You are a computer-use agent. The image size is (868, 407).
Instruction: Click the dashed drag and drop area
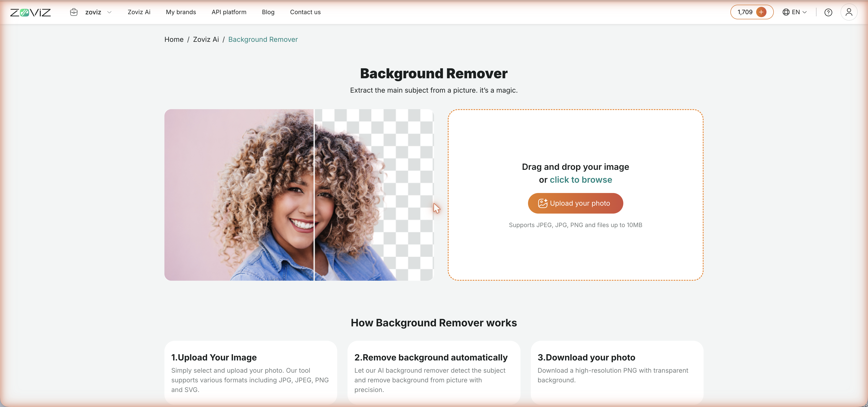575,194
